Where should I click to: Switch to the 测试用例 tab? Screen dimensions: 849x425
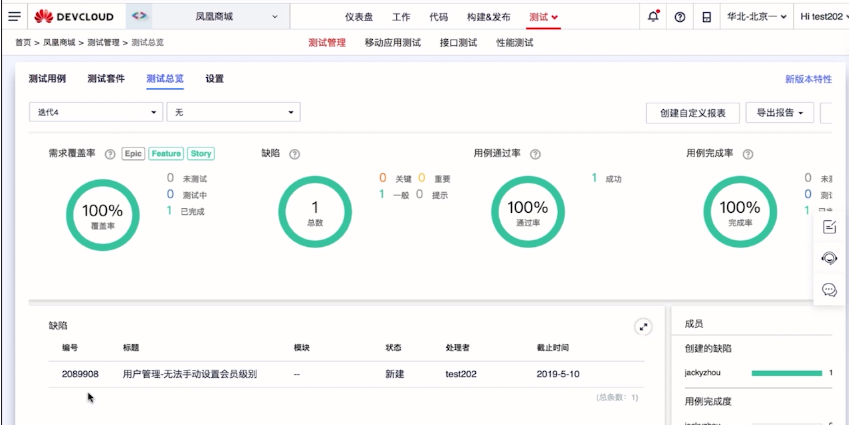point(47,79)
